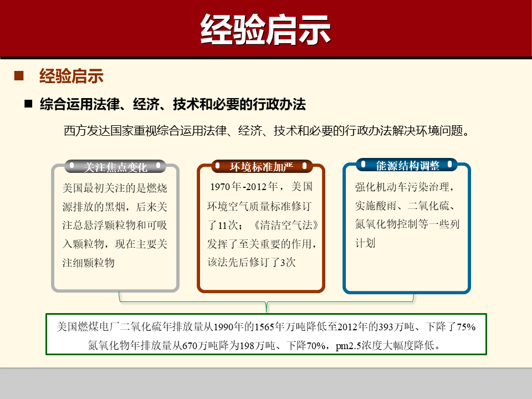532x399 pixels.
Task: Toggle selection of the blue 能源结构调整 box
Action: (x=407, y=227)
